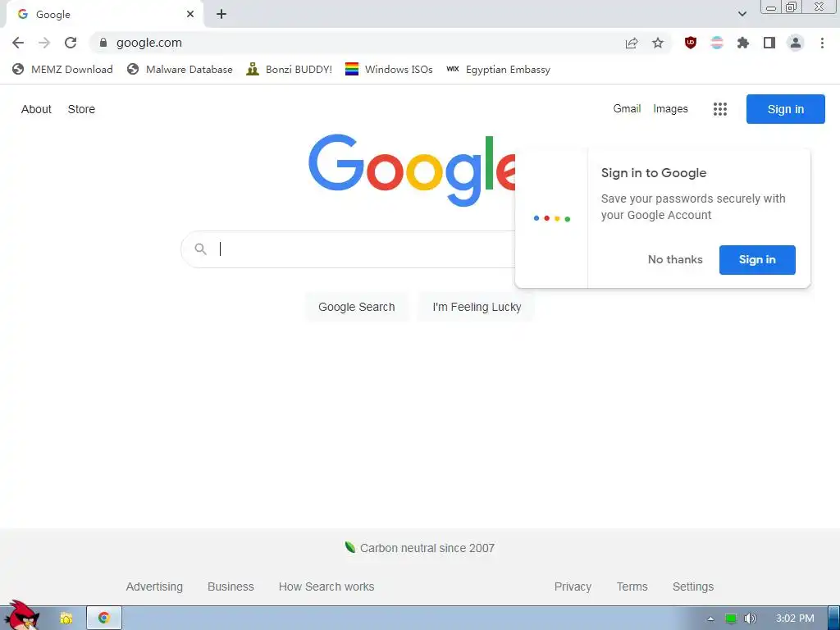Open a new tab with plus button
The image size is (840, 630).
click(221, 14)
